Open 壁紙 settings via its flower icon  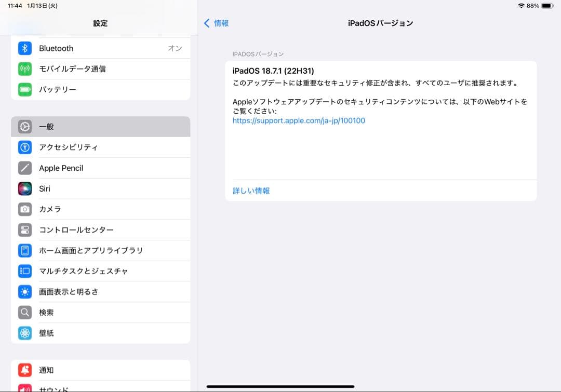point(25,333)
